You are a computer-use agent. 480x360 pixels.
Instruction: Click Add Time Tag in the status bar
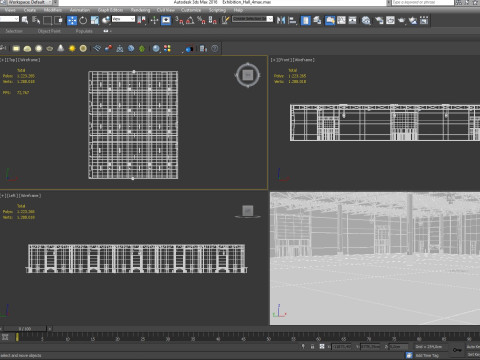click(x=427, y=356)
